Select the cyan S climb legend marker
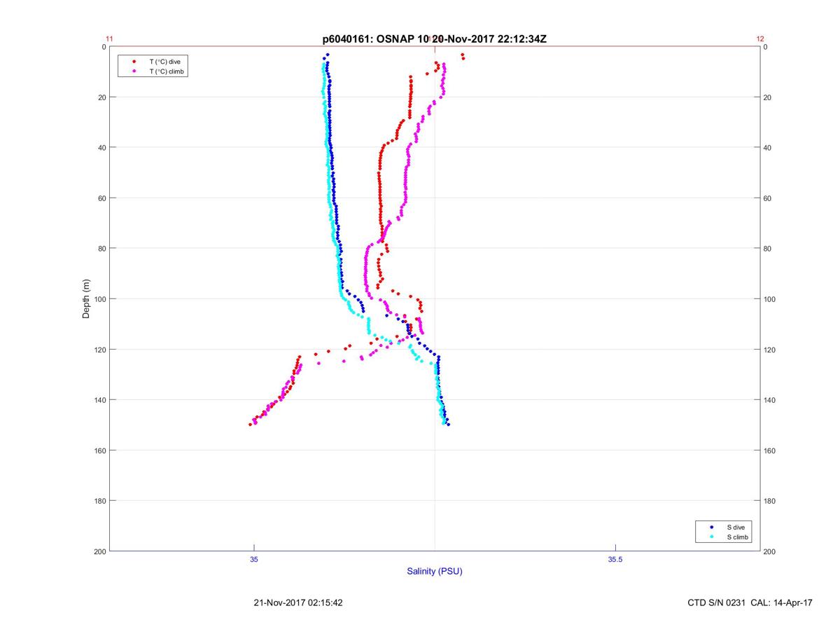840x620 pixels. point(712,537)
